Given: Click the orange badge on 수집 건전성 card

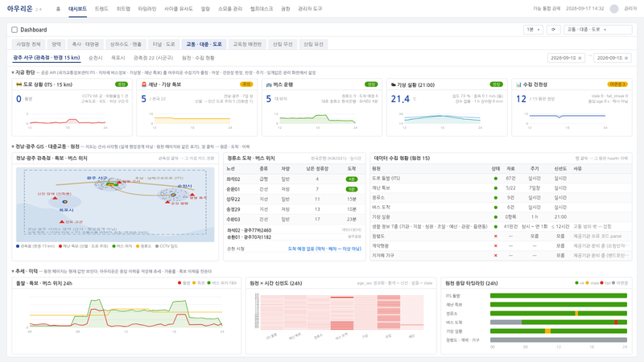Looking at the screenshot, I should click(x=617, y=84).
